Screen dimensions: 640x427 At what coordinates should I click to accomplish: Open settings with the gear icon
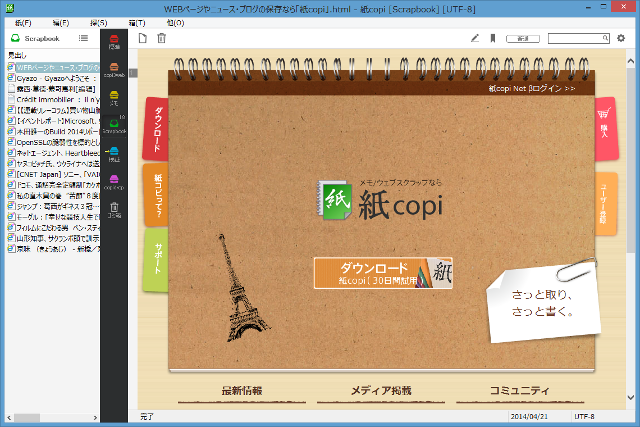[621, 38]
